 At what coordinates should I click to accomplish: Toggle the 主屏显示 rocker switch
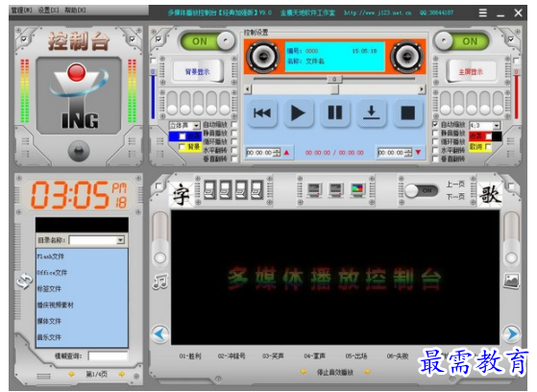click(471, 71)
